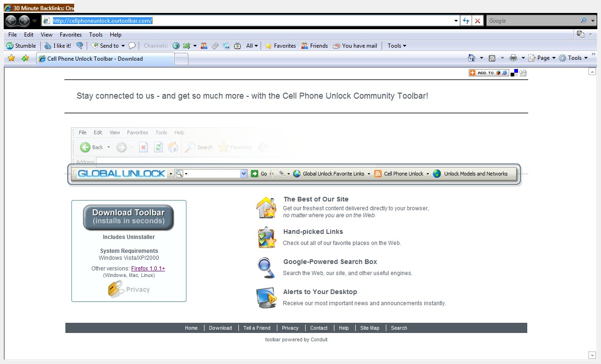This screenshot has width=601, height=364.
Task: Stop loading with the red X
Action: pos(478,21)
